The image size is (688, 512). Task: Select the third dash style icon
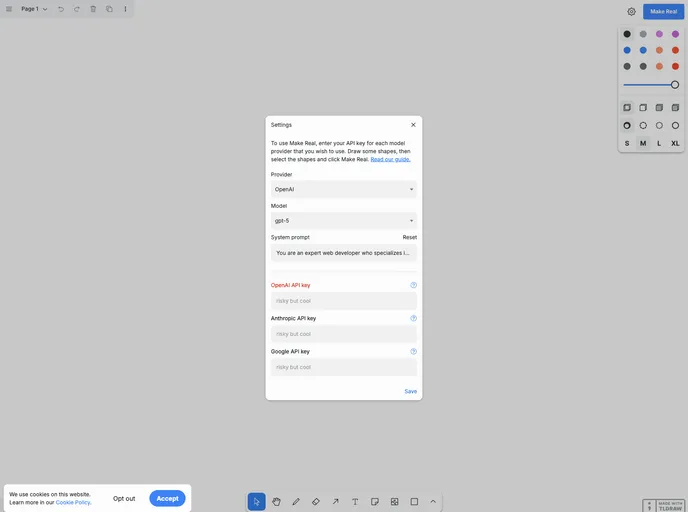click(x=659, y=125)
